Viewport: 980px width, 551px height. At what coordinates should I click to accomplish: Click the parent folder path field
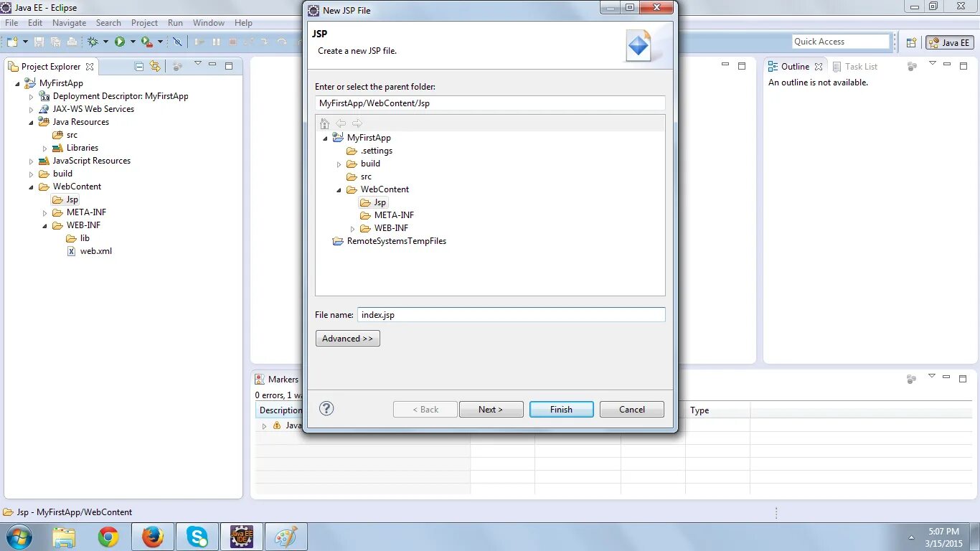pyautogui.click(x=490, y=103)
